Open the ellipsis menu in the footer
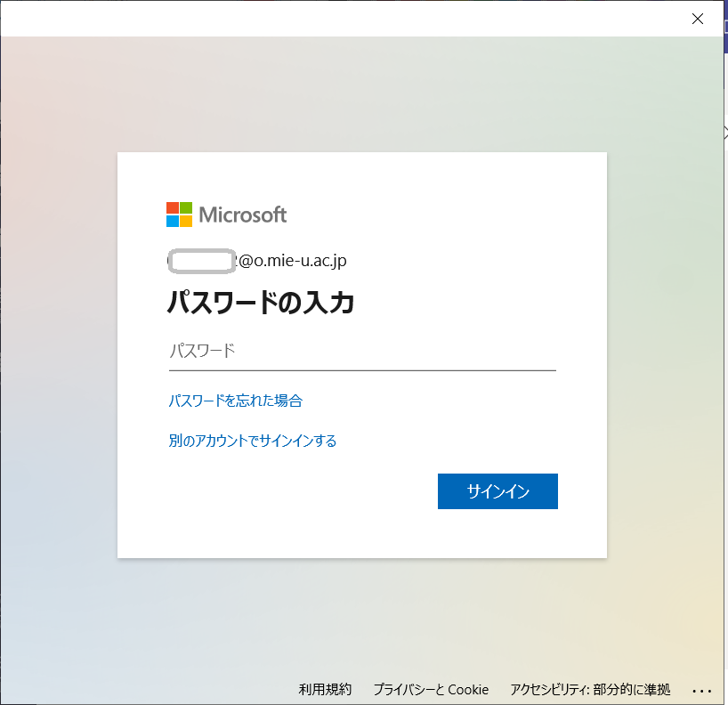Screen dimensions: 728x705 pyautogui.click(x=703, y=690)
